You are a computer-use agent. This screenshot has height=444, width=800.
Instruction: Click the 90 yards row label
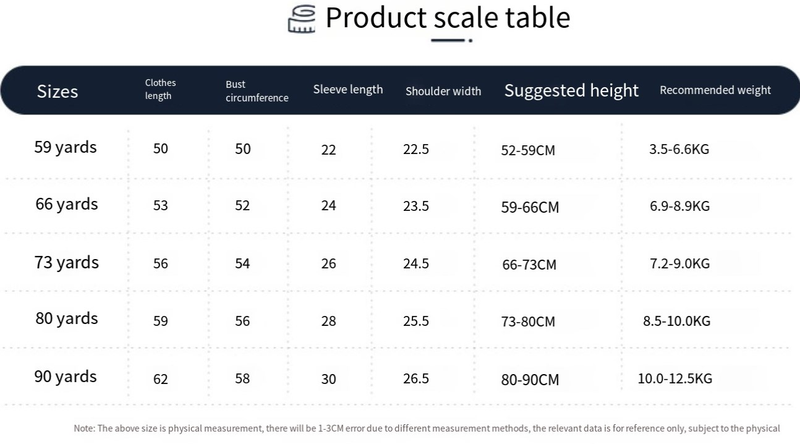65,377
